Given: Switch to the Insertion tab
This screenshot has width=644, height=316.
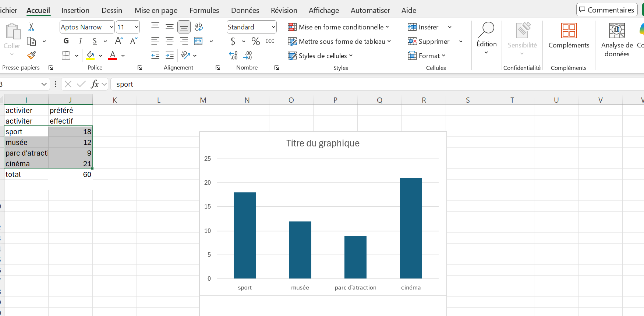Looking at the screenshot, I should (x=75, y=10).
